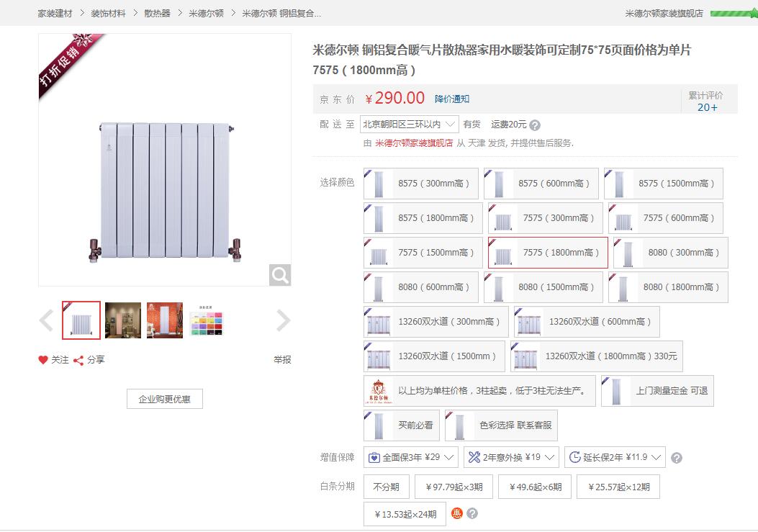Click the 降价通知 link

(452, 99)
